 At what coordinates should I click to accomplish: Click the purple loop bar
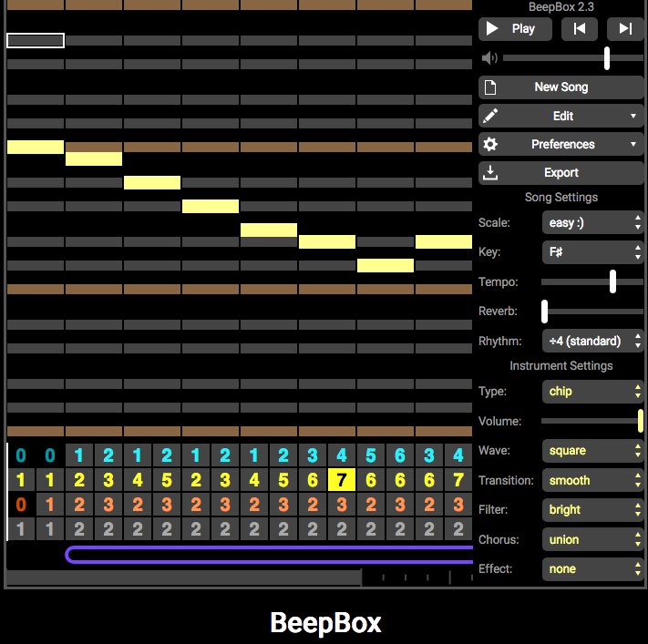coord(270,555)
